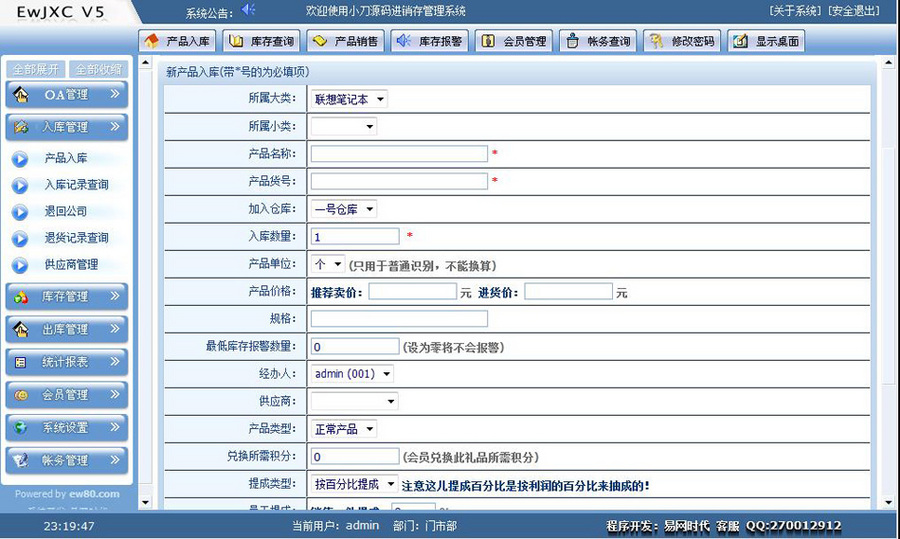Click the blue arrow icon beside 退回公司
Viewport: 900px width, 539px height.
click(20, 212)
